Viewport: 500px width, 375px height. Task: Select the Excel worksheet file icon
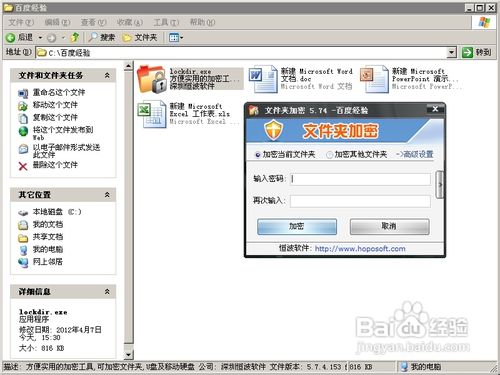coord(152,114)
